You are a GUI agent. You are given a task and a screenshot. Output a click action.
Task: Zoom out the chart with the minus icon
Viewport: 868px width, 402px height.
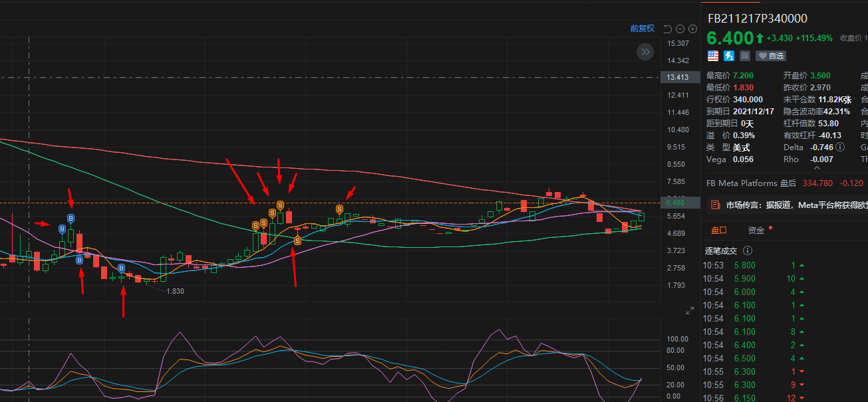(x=680, y=29)
